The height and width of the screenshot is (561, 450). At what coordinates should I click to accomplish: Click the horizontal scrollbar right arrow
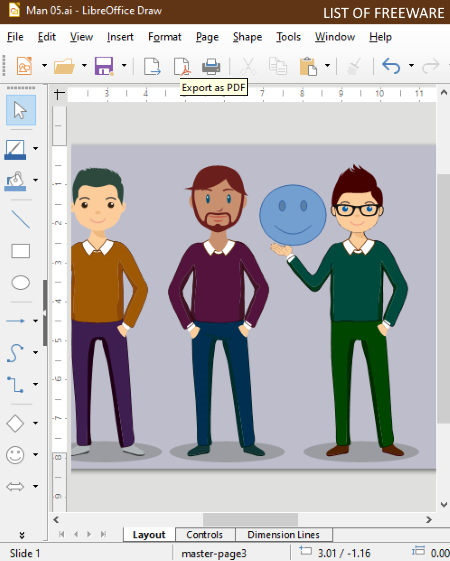pos(429,520)
